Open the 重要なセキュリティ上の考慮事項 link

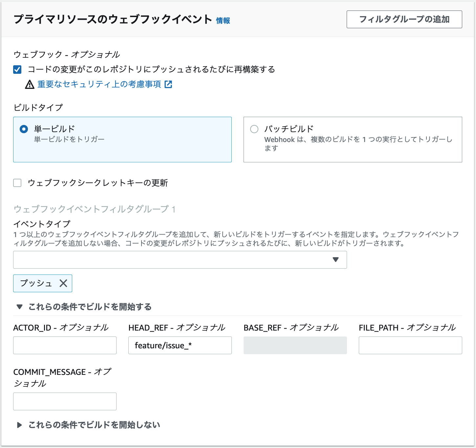99,84
